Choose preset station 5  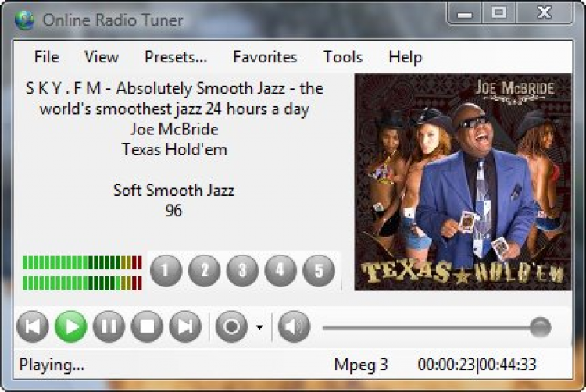tap(319, 271)
